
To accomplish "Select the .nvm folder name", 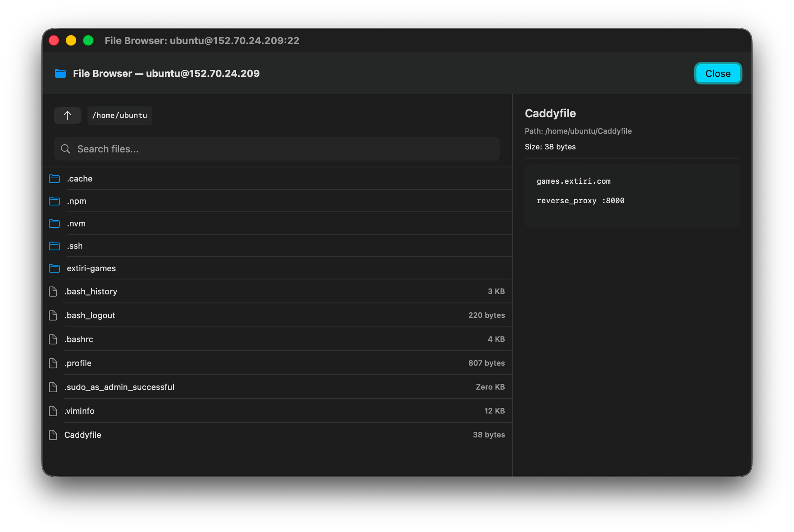I will pos(76,224).
